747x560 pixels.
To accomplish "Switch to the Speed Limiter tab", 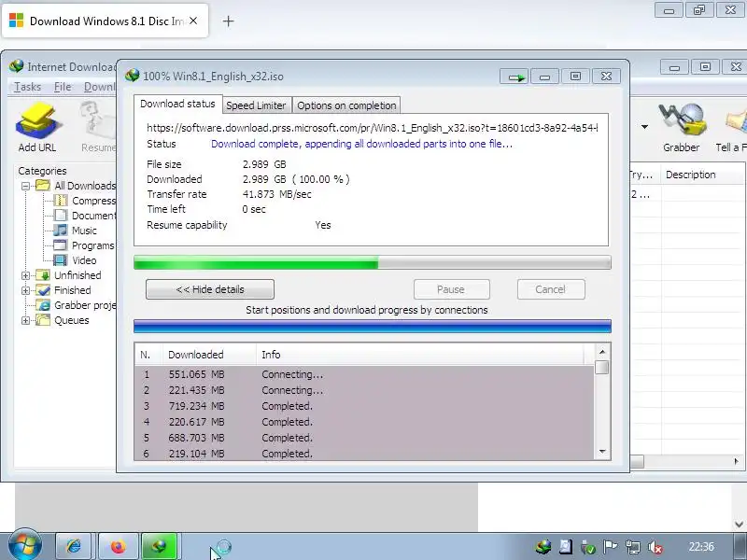I will pos(256,105).
